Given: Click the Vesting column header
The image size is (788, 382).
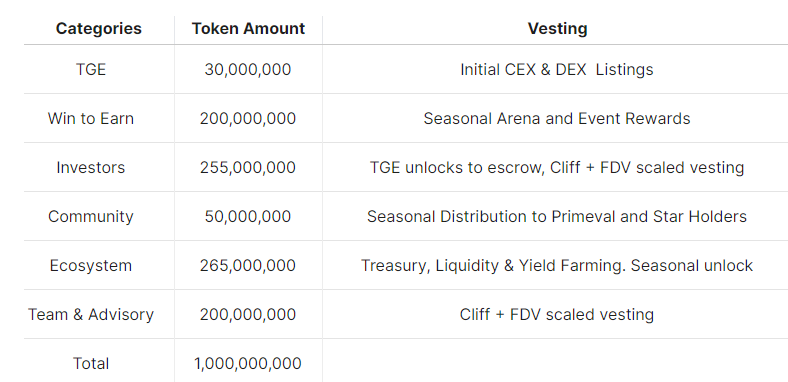Looking at the screenshot, I should 557,29.
